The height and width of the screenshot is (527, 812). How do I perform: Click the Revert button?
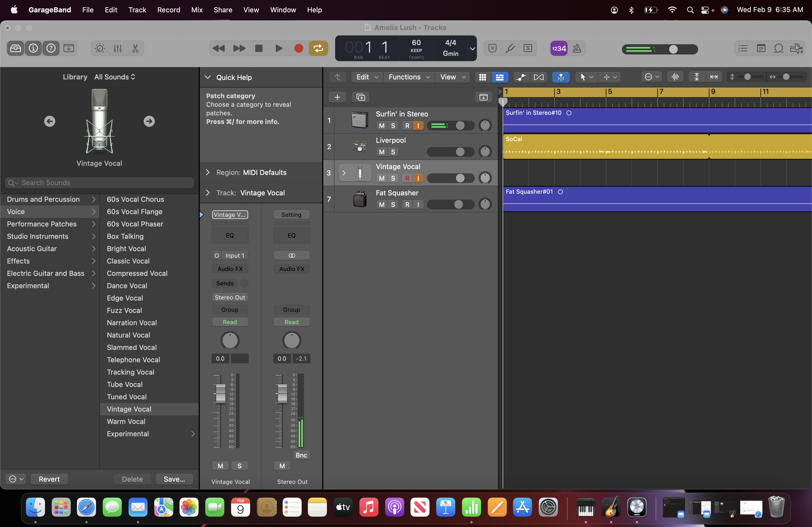49,479
